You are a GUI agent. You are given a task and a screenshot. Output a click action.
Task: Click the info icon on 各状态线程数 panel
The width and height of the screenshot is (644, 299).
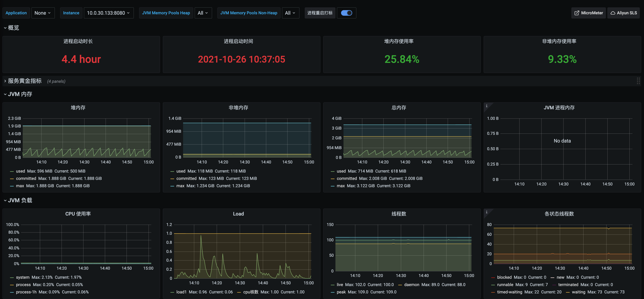487,212
